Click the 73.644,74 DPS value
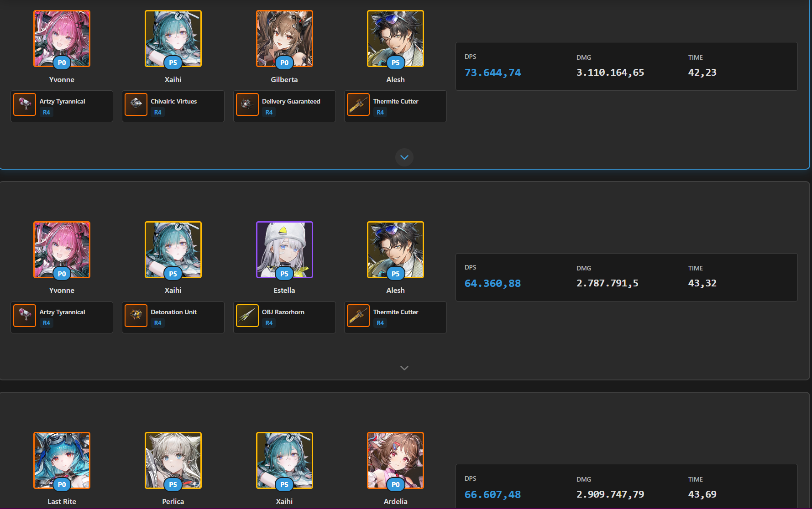The width and height of the screenshot is (812, 509). point(492,73)
